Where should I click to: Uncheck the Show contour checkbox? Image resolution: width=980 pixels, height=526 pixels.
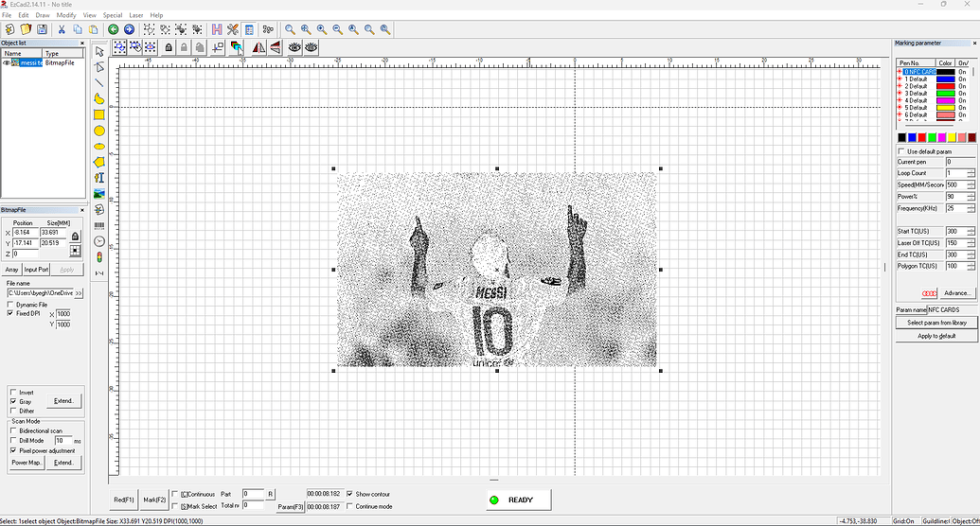click(350, 494)
